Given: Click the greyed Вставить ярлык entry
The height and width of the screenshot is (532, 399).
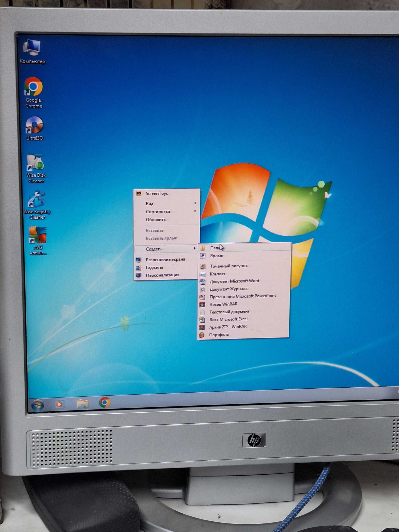Looking at the screenshot, I should (167, 238).
